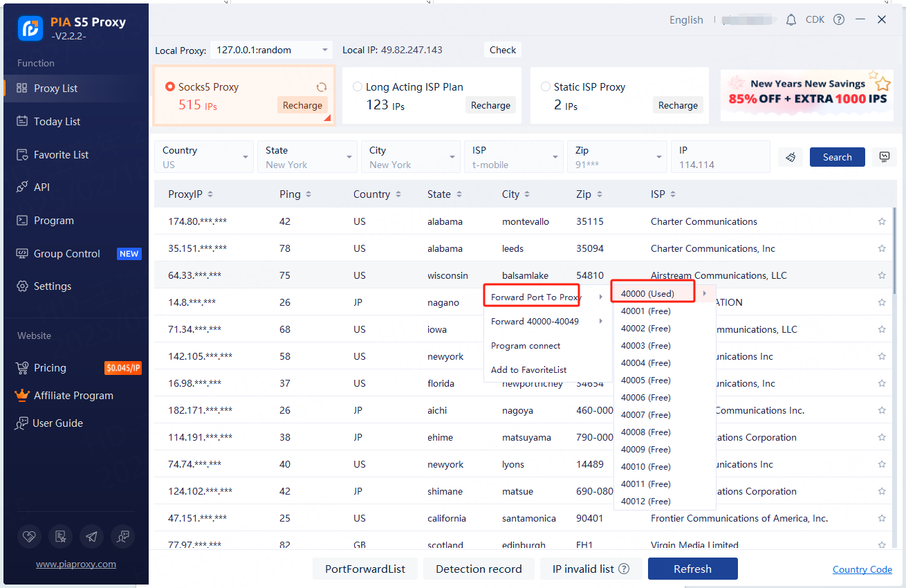The image size is (906, 588).
Task: Favorite the 64.33.***.*** row star
Action: click(x=882, y=275)
